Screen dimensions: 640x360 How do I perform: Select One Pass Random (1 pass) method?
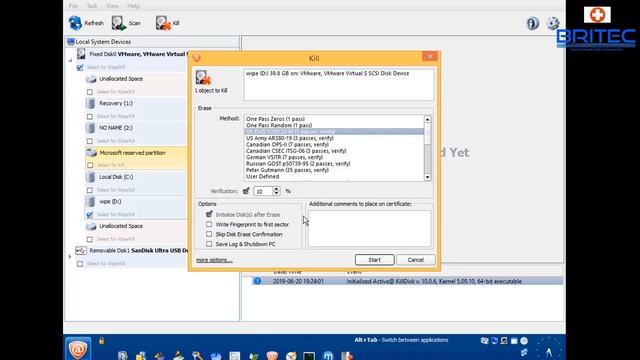tap(334, 125)
